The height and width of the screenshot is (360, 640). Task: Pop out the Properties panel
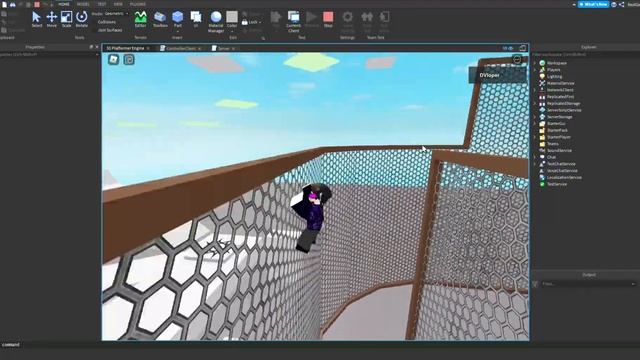(x=91, y=47)
